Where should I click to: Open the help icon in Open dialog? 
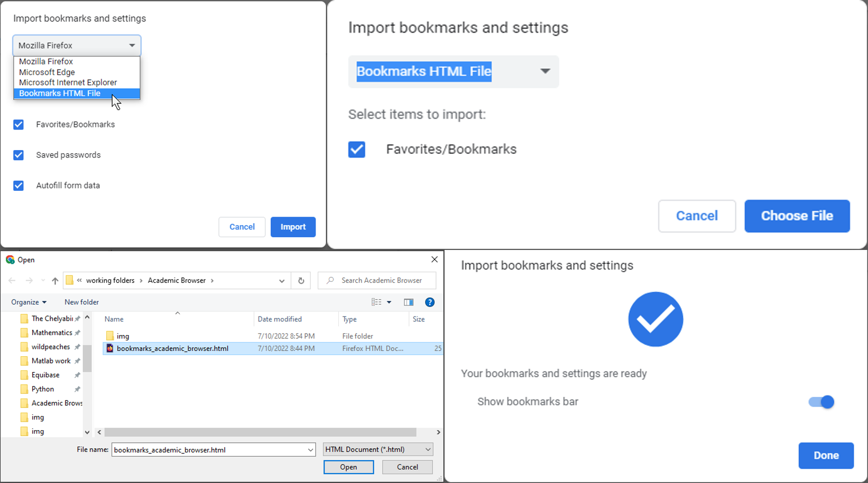click(430, 302)
